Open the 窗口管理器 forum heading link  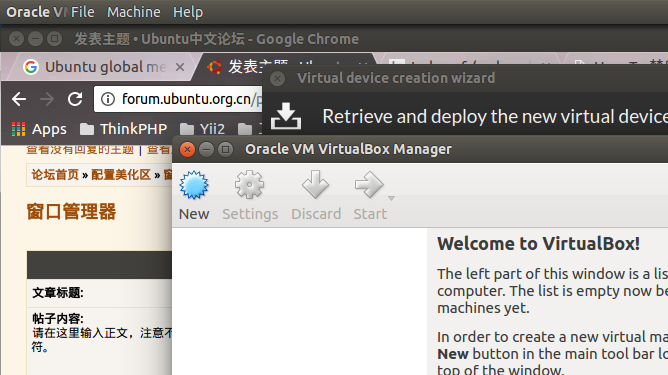pyautogui.click(x=71, y=212)
